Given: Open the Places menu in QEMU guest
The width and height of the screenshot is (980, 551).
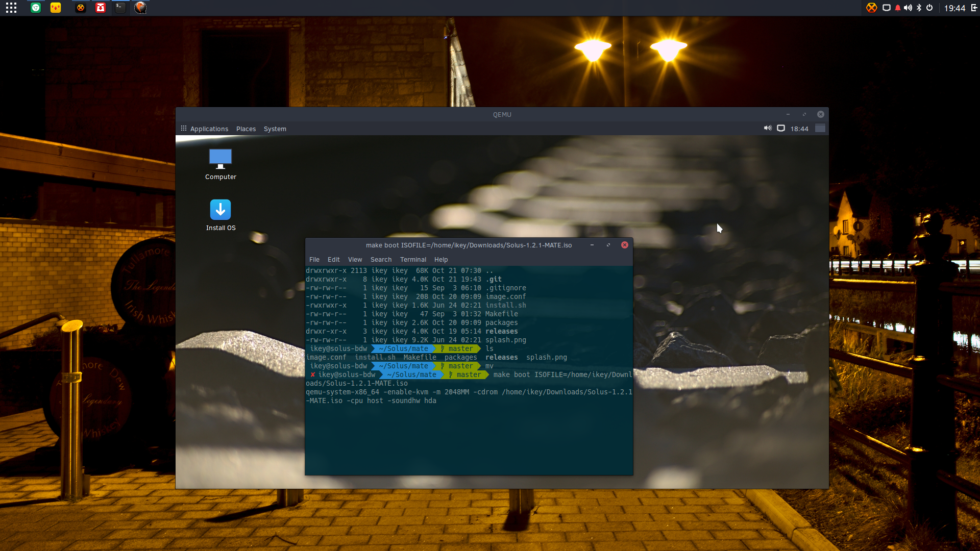Looking at the screenshot, I should 246,129.
